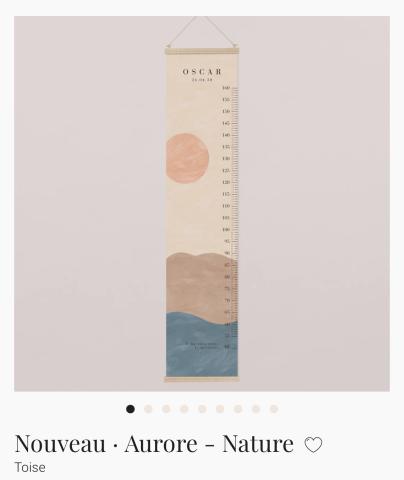Open the Oscar growth chart product image

(202, 204)
